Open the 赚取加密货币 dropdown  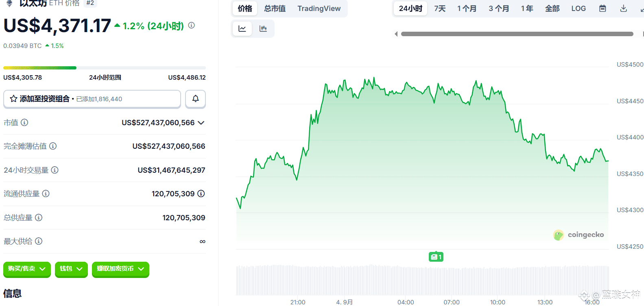120,269
